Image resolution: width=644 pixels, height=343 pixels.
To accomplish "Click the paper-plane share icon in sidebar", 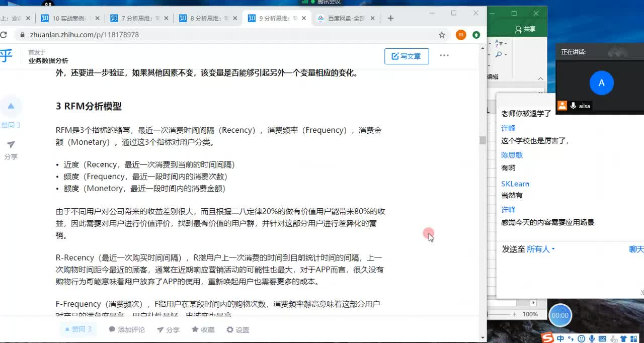I will coord(11,145).
